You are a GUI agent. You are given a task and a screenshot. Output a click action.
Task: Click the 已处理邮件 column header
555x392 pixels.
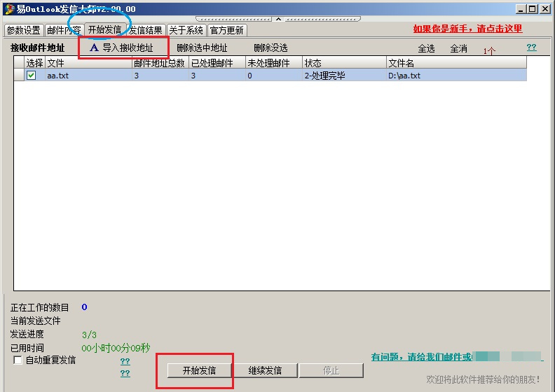pos(217,63)
